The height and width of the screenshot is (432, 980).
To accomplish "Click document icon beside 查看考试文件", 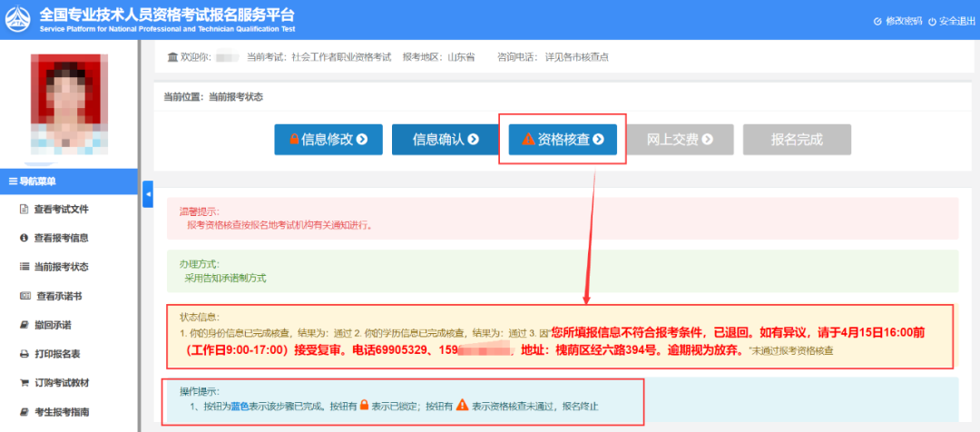I will coord(24,210).
